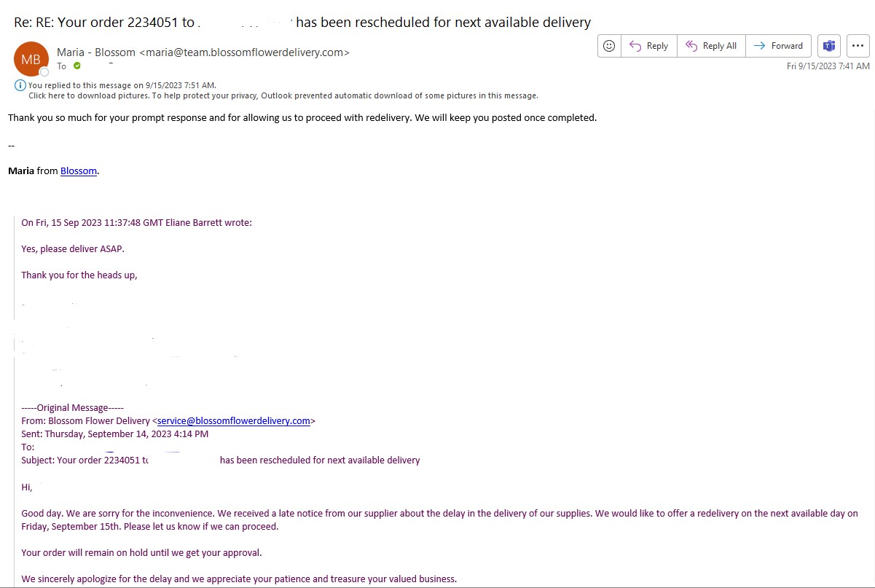Image resolution: width=875 pixels, height=588 pixels.
Task: Reply All to this email
Action: click(x=711, y=46)
